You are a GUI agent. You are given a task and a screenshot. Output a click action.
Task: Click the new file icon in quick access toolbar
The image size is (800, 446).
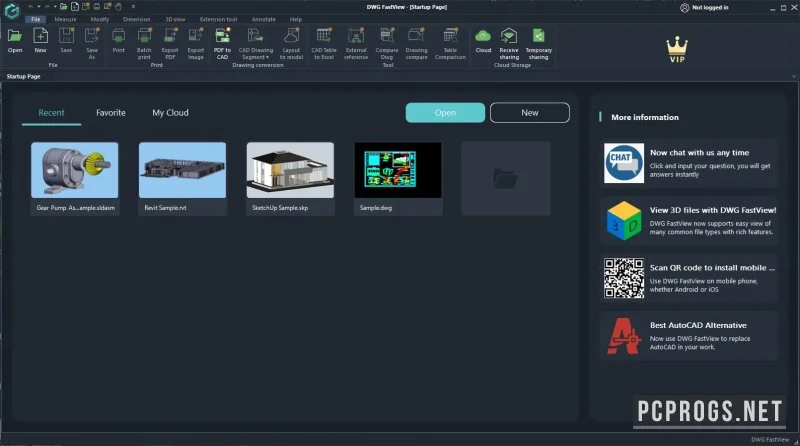(x=74, y=7)
